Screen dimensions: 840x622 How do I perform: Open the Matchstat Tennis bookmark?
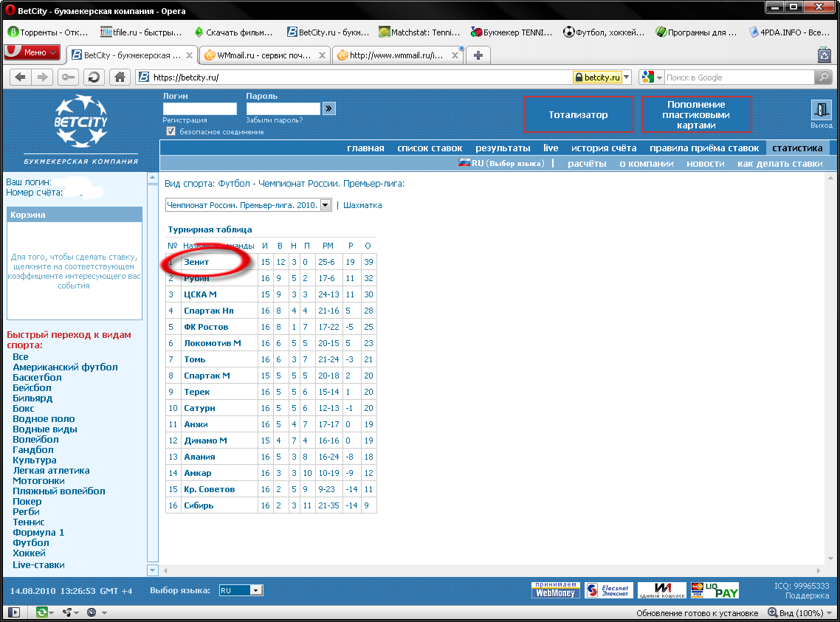[x=419, y=32]
